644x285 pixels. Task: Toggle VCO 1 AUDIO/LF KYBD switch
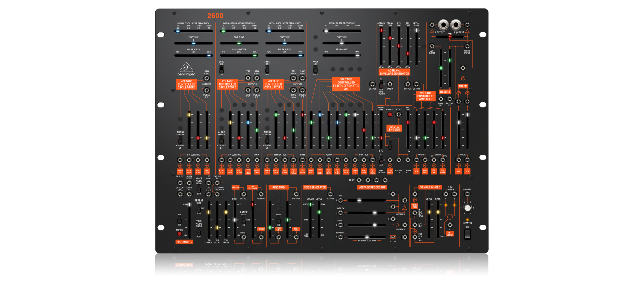pos(180,140)
